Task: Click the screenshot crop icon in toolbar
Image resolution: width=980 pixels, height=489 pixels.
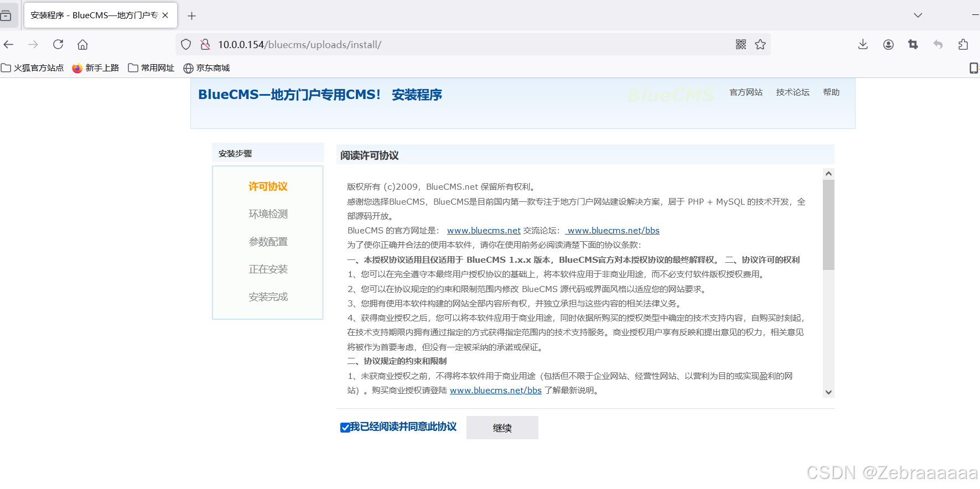Action: coord(913,44)
